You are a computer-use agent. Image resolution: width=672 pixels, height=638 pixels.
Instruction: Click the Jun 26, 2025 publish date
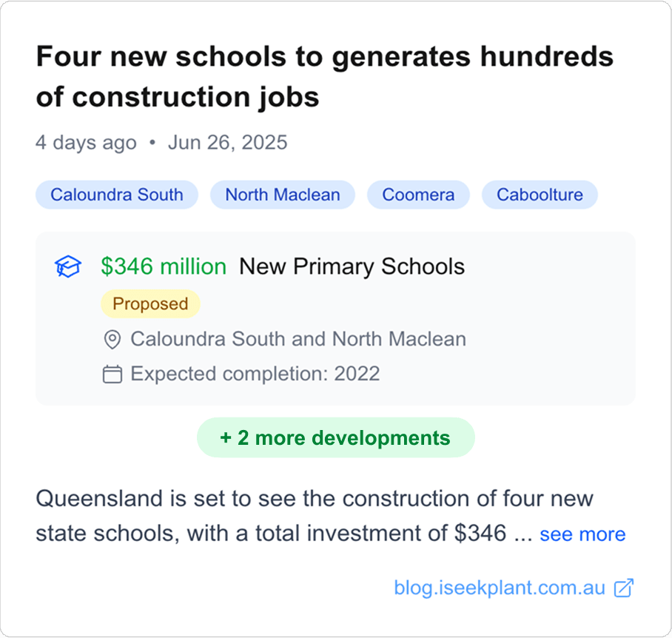pos(227,142)
